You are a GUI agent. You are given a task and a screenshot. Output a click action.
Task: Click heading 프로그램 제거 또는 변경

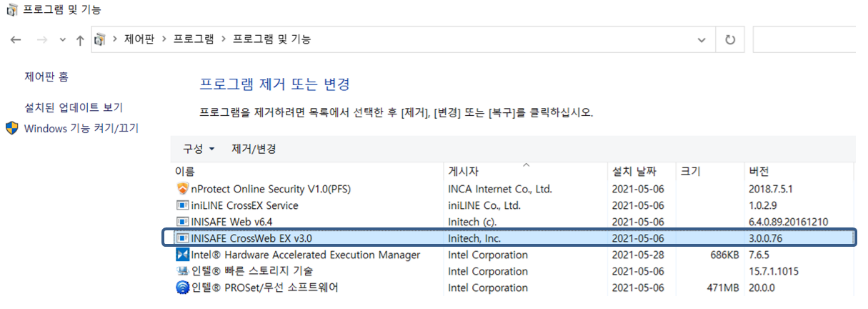274,84
